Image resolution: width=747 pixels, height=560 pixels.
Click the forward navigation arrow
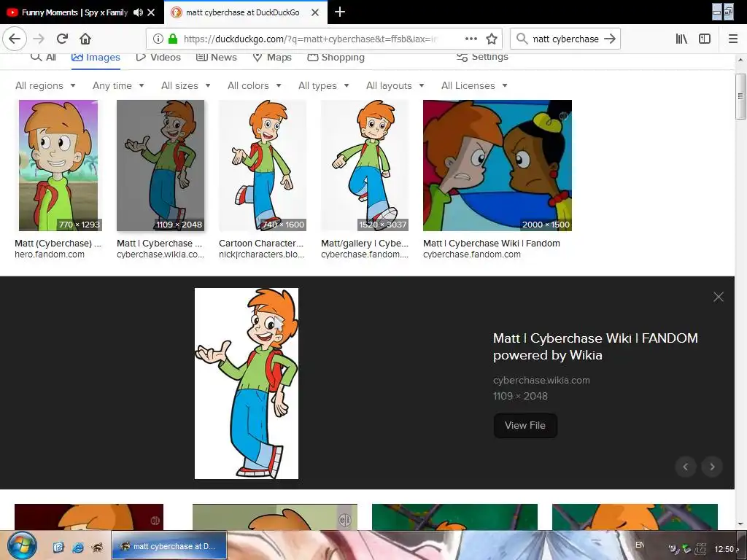(x=39, y=39)
